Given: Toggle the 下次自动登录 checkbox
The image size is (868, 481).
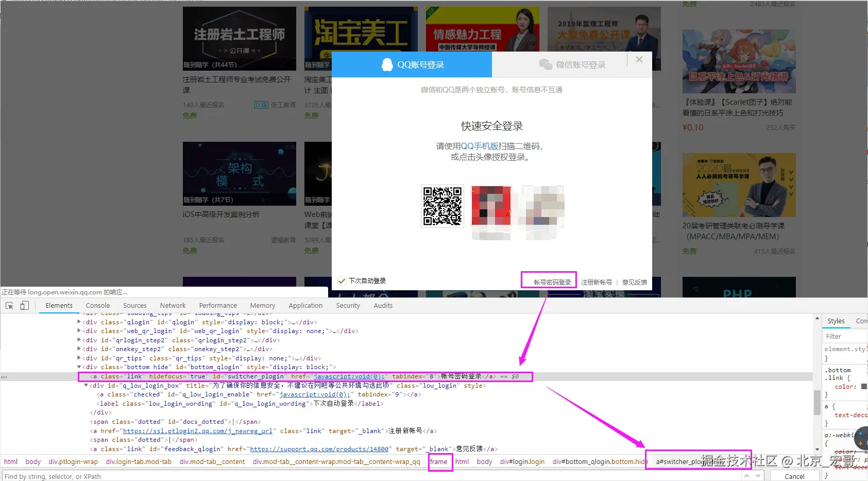Looking at the screenshot, I should click(x=342, y=281).
